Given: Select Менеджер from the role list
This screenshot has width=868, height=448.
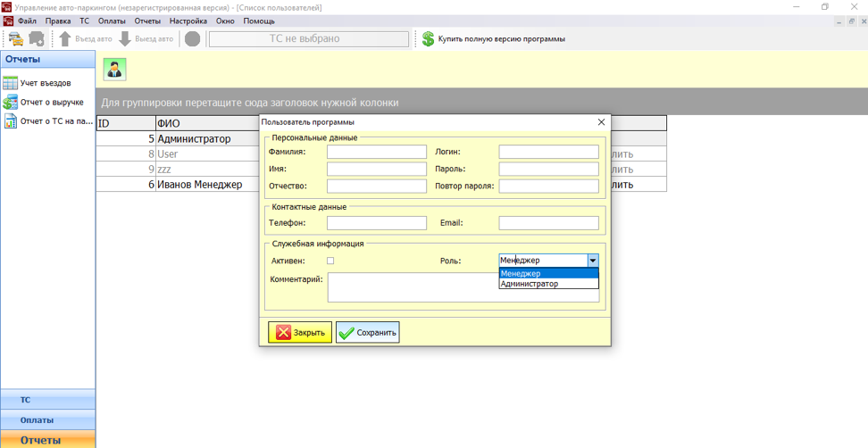Looking at the screenshot, I should tap(548, 273).
